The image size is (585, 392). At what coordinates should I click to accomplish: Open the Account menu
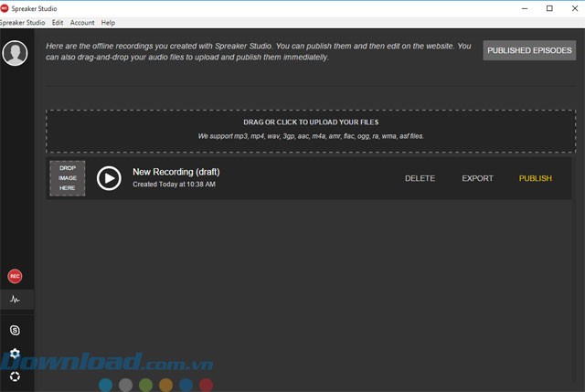pyautogui.click(x=82, y=22)
